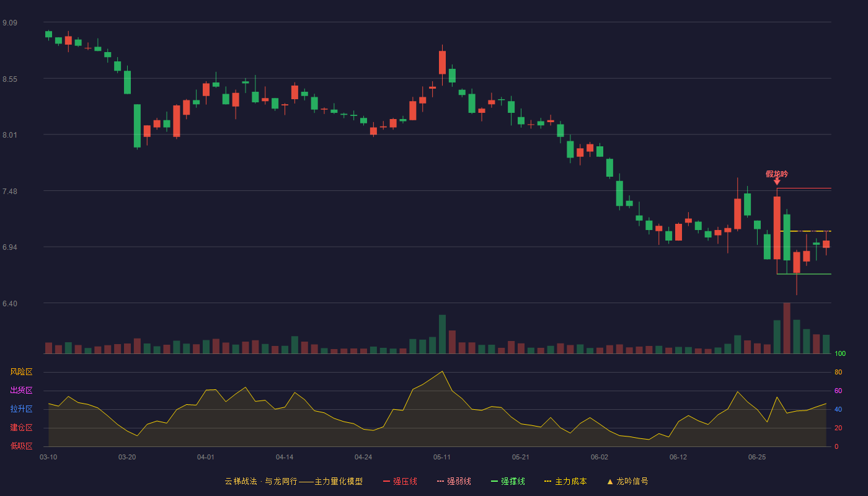Select the 建仓区 zone label
The width and height of the screenshot is (868, 496).
(21, 428)
